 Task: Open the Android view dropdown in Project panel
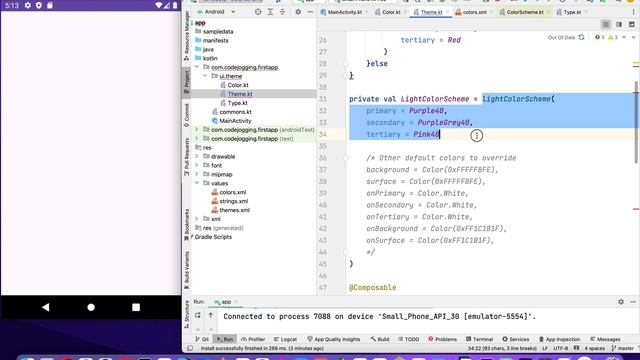pos(216,12)
